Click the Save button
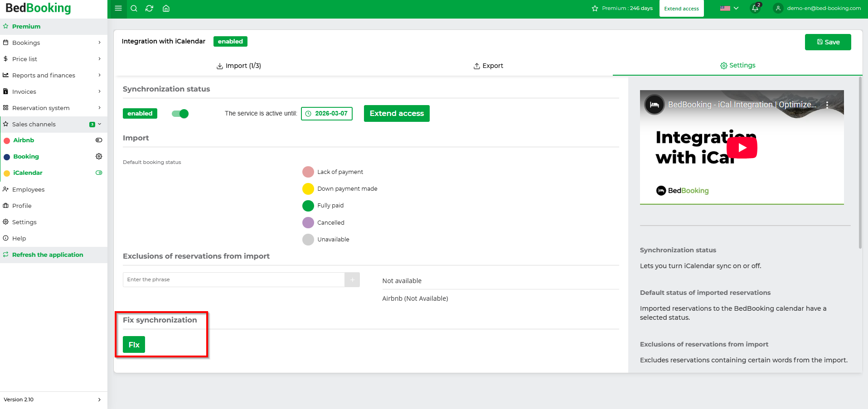868x409 pixels. (x=828, y=42)
